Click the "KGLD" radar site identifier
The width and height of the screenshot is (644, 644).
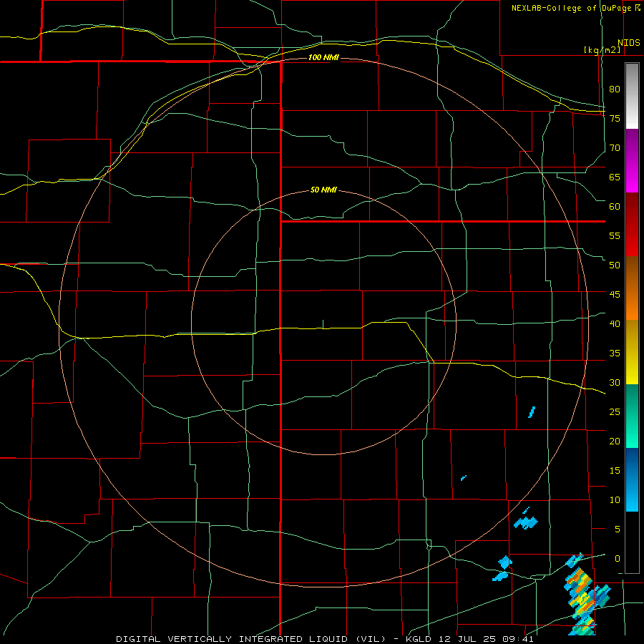click(419, 639)
